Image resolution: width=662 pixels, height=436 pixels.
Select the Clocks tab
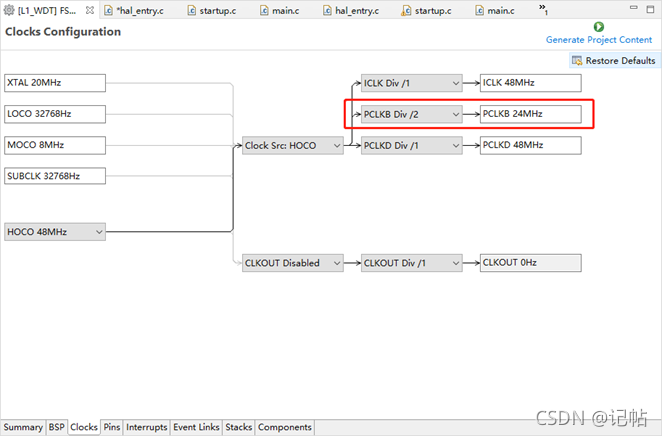(x=84, y=427)
